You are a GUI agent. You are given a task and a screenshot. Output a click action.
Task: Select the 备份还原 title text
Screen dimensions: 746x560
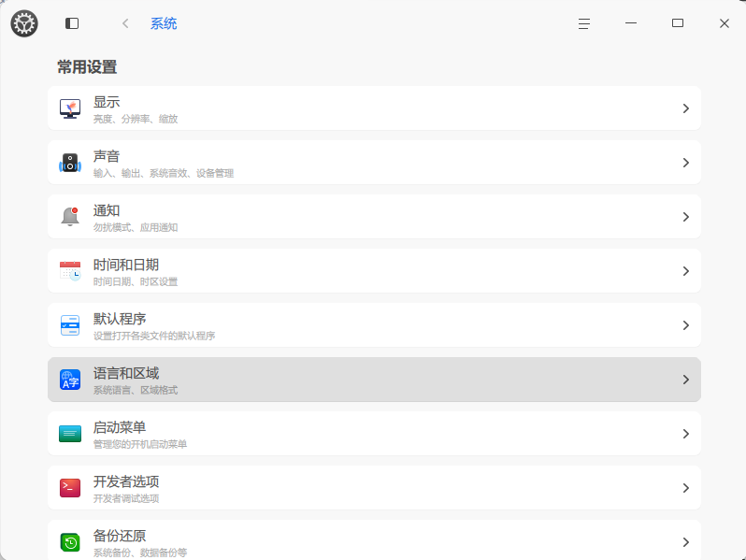click(x=120, y=536)
